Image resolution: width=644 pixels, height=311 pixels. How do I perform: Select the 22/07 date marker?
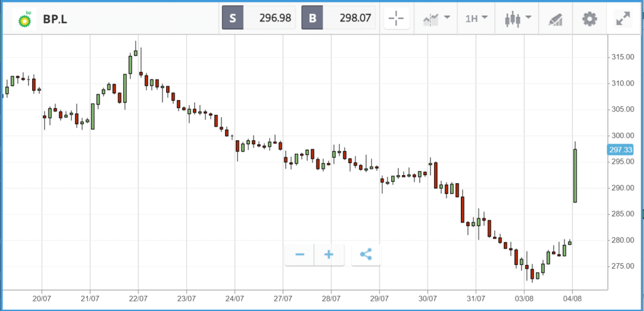(x=138, y=298)
